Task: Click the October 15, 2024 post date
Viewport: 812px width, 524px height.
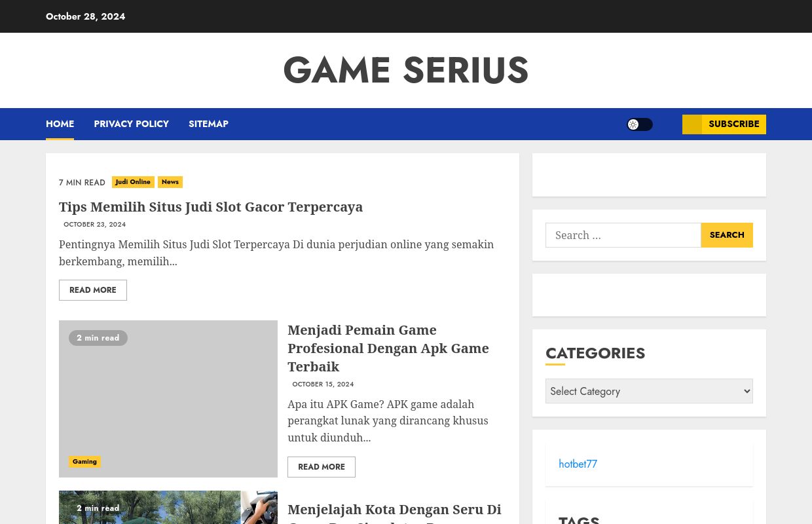Action: [x=323, y=384]
